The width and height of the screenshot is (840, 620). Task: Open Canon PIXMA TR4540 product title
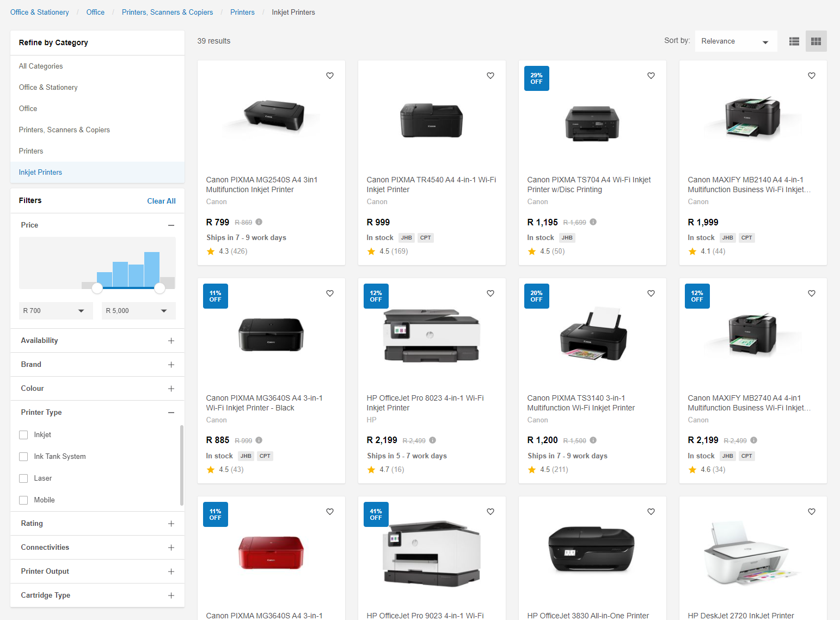431,185
